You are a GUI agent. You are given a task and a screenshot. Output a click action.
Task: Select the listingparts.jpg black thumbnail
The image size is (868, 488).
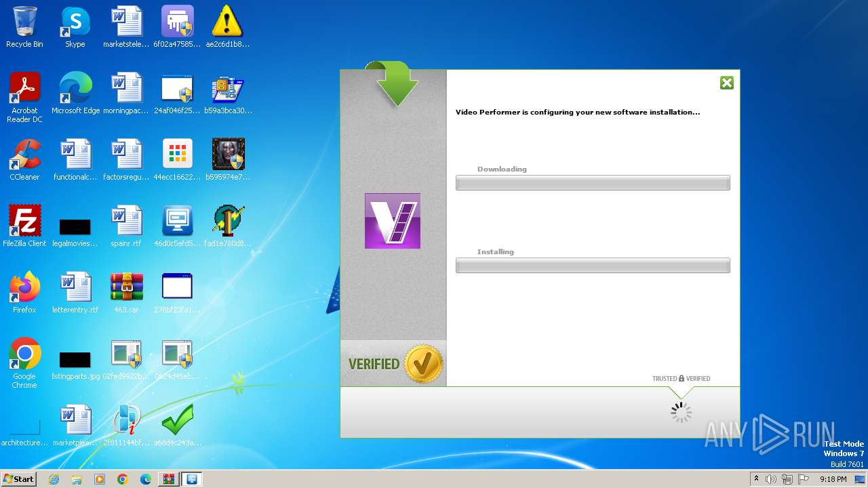point(75,365)
